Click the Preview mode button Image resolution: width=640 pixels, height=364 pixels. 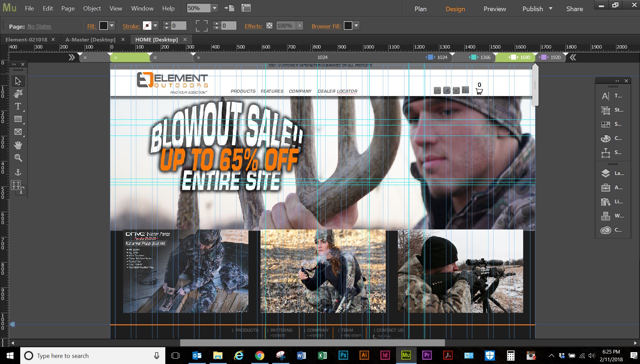495,9
